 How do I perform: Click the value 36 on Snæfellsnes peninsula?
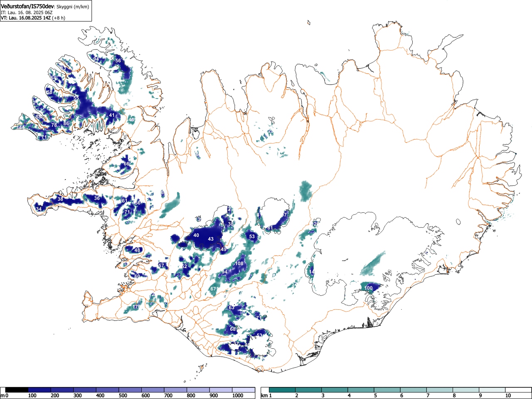pyautogui.click(x=97, y=198)
